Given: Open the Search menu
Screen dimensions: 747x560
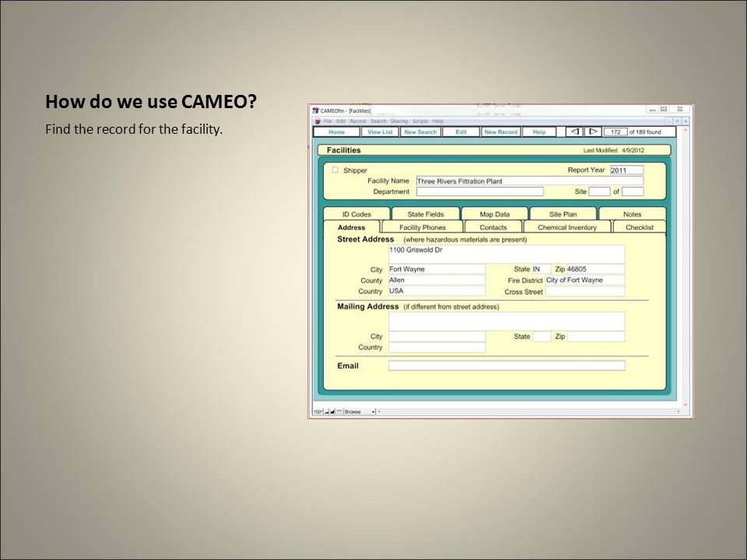Looking at the screenshot, I should pos(378,121).
